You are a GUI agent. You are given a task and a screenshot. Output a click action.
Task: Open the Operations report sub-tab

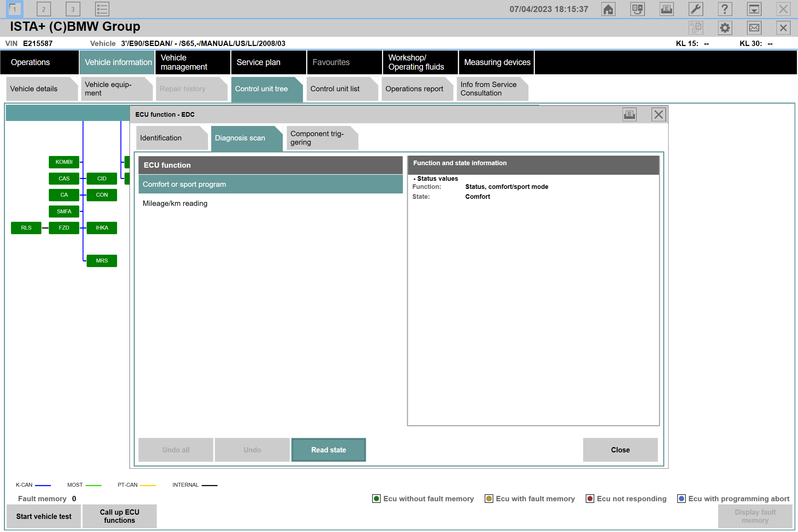point(417,89)
